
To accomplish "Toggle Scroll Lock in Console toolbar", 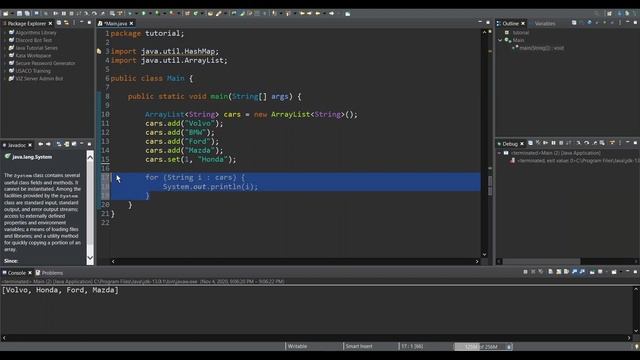I will coord(559,271).
